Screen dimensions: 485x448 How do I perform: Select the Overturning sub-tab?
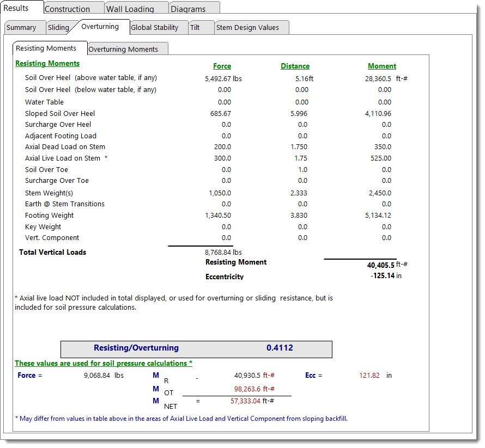pos(100,27)
